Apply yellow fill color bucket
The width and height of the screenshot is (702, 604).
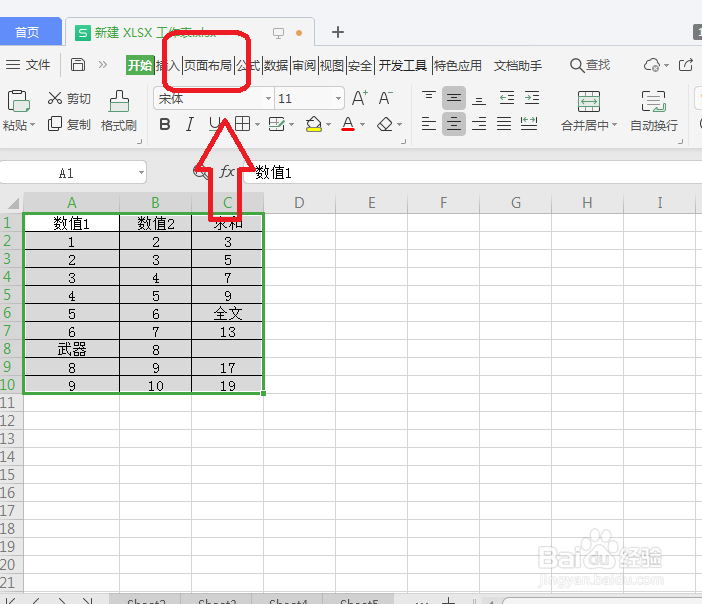(x=314, y=124)
